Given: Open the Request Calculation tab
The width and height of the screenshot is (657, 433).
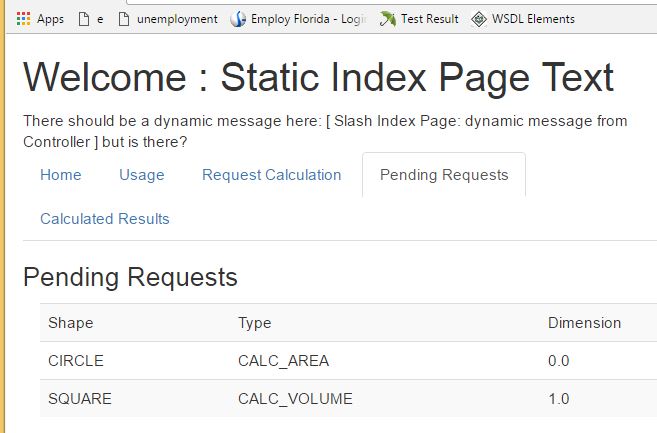Looking at the screenshot, I should tap(271, 175).
